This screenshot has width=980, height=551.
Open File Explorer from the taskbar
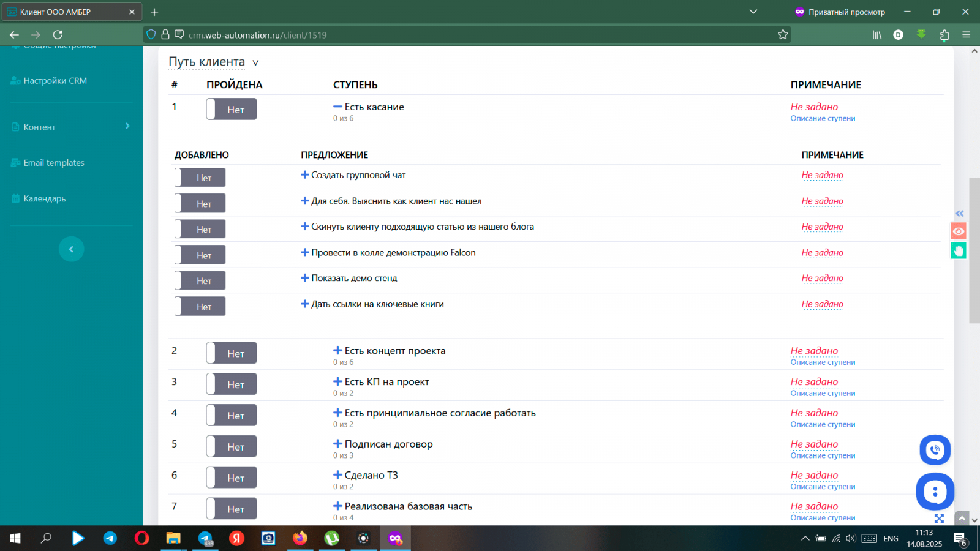(x=173, y=538)
